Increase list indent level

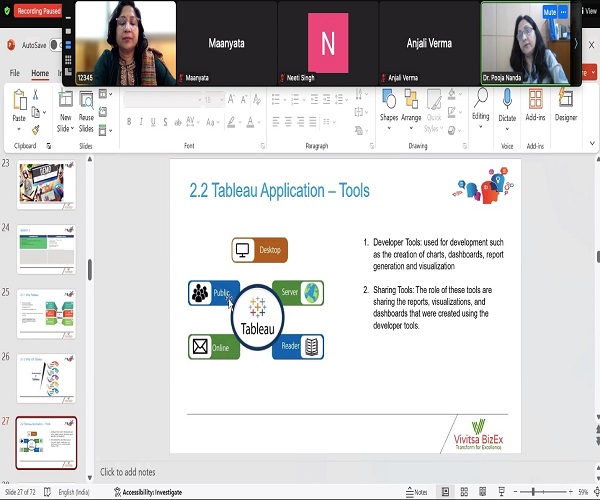pyautogui.click(x=326, y=100)
